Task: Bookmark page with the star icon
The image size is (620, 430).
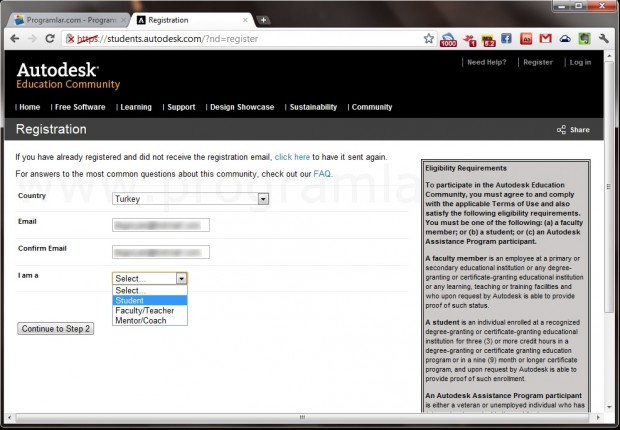Action: [429, 39]
